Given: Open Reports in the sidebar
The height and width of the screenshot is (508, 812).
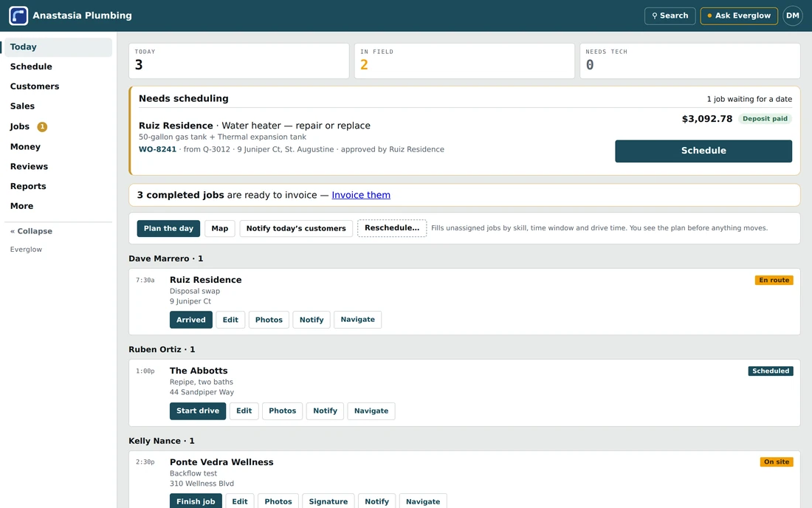Looking at the screenshot, I should point(58,186).
